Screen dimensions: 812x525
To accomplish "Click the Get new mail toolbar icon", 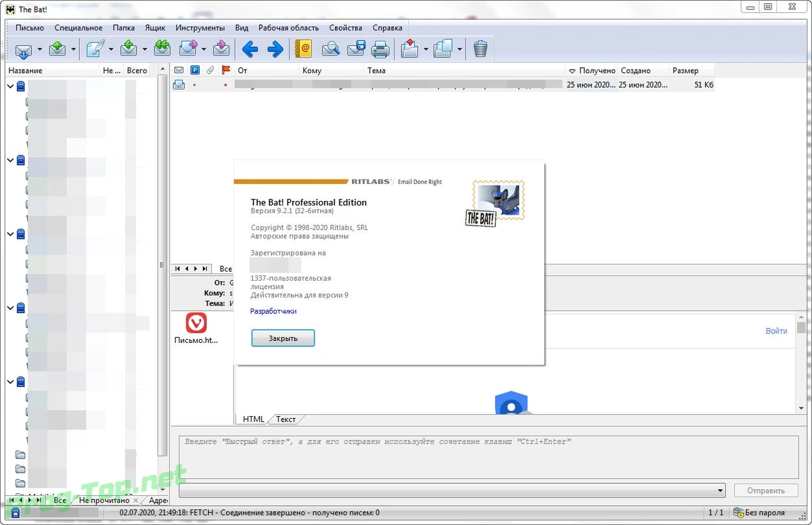I will pyautogui.click(x=24, y=49).
